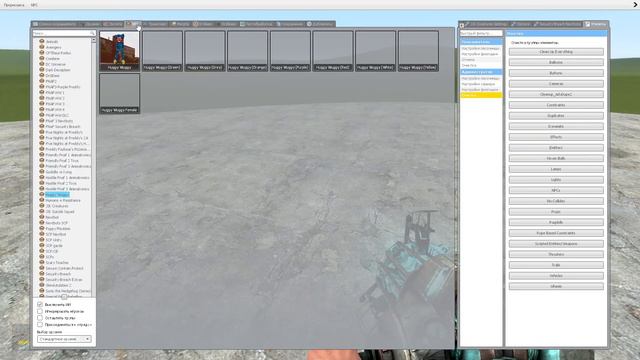Switch to the last tab of the spawn menu
Viewport: 640px width, 360px height.
[x=320, y=24]
